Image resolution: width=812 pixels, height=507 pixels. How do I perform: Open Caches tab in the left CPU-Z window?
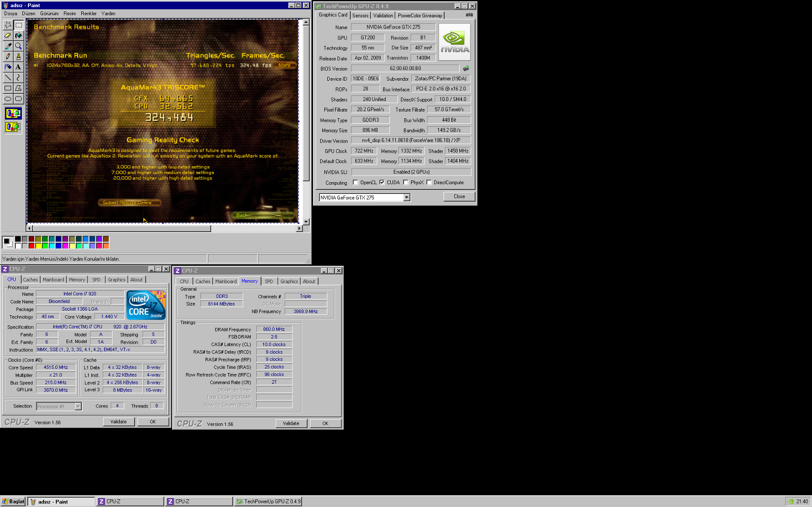(x=30, y=280)
